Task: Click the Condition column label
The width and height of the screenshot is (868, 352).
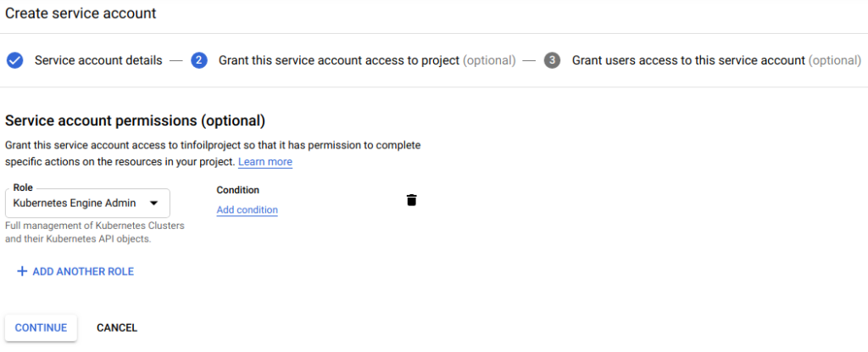Action: tap(237, 190)
